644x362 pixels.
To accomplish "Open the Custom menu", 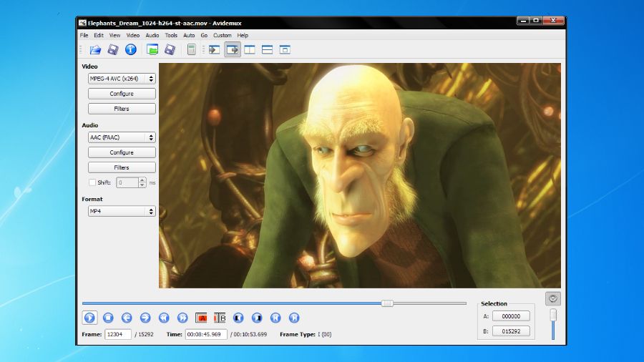I will point(223,35).
